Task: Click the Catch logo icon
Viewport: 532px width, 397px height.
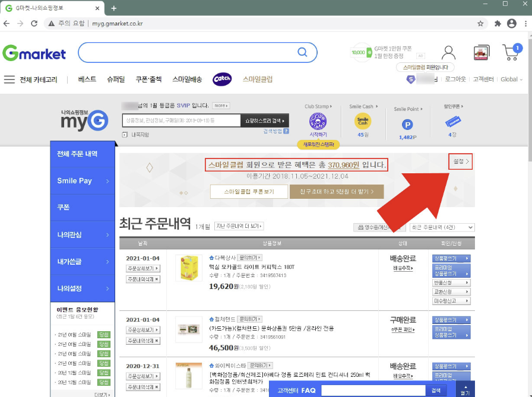Action: pyautogui.click(x=222, y=79)
